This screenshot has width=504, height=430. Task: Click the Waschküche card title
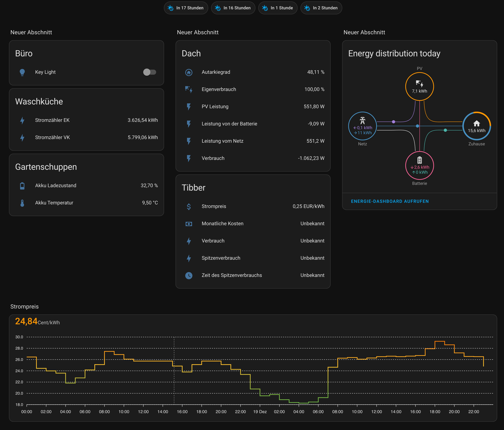pos(39,102)
